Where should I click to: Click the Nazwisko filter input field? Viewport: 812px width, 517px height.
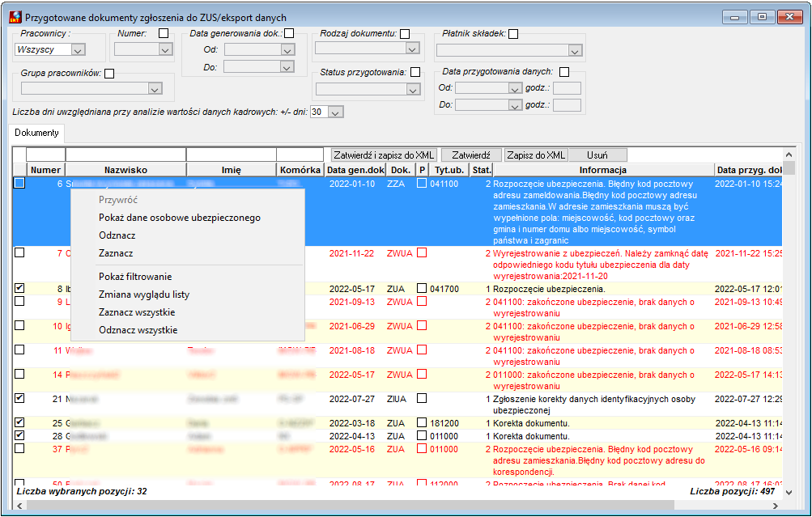pyautogui.click(x=125, y=155)
